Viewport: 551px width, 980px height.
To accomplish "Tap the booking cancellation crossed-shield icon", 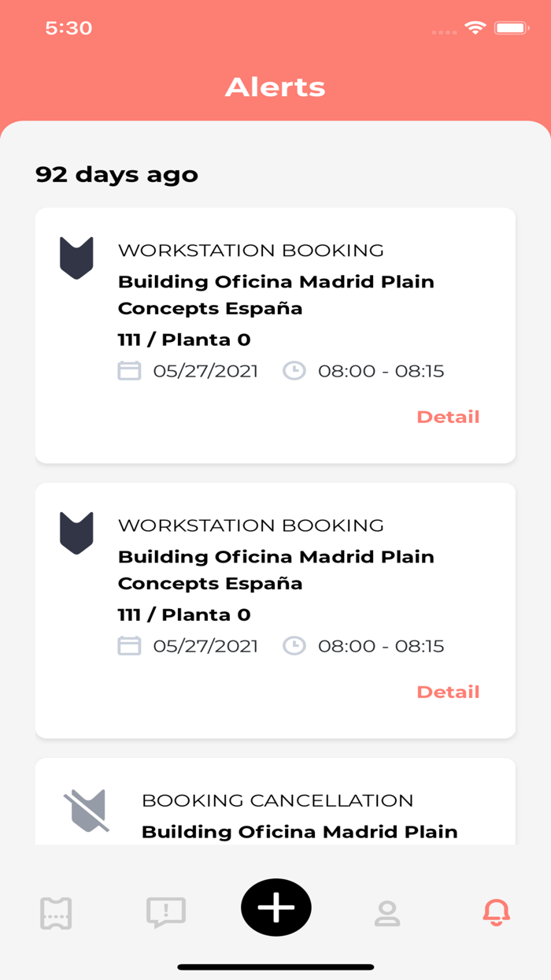I will pos(86,811).
